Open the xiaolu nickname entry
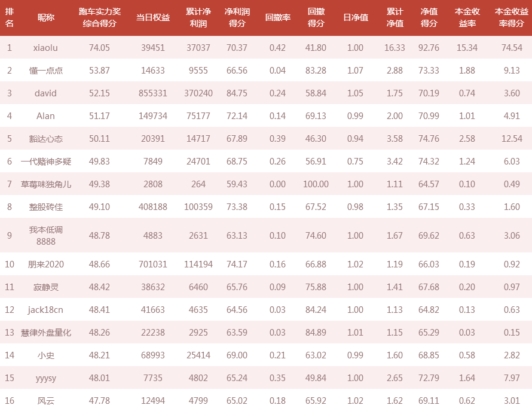The height and width of the screenshot is (411, 532). pos(45,47)
